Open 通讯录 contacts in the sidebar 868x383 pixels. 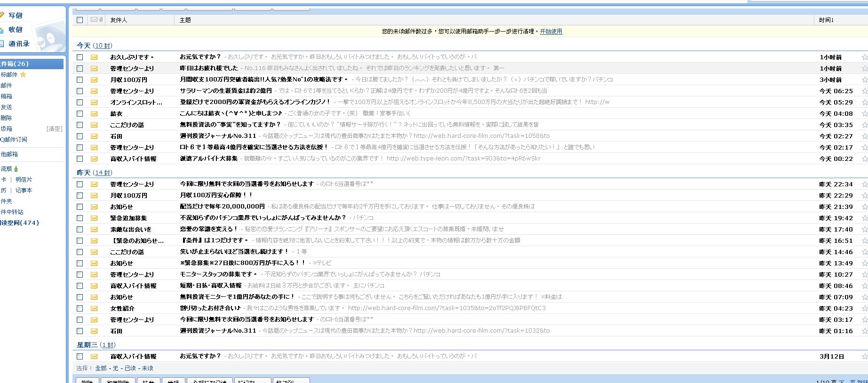(19, 44)
